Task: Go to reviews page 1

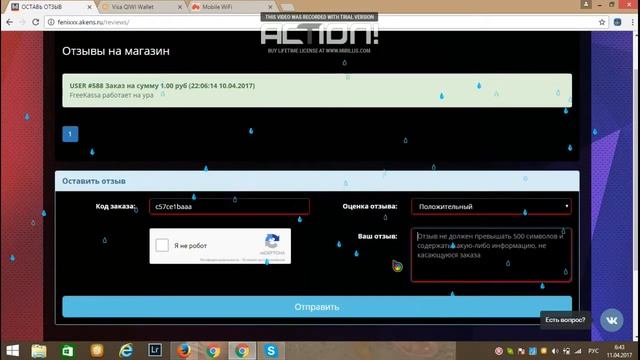Action: (70, 134)
